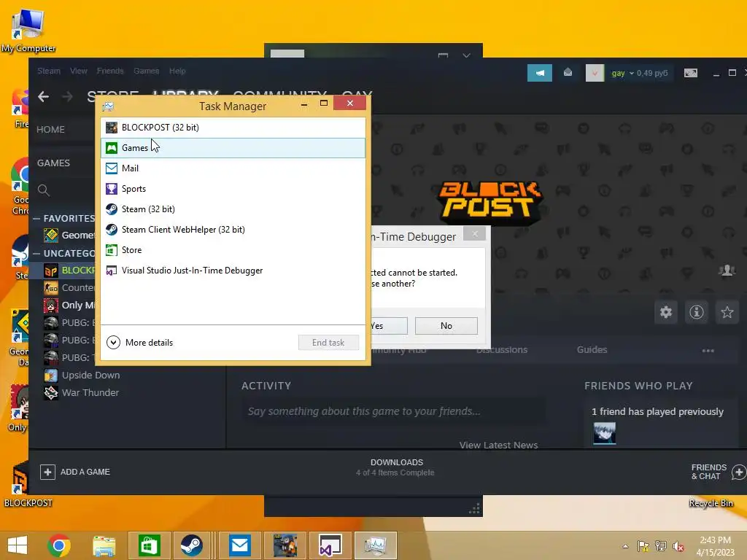Image resolution: width=747 pixels, height=560 pixels.
Task: Click the library search magnifier icon
Action: (43, 190)
